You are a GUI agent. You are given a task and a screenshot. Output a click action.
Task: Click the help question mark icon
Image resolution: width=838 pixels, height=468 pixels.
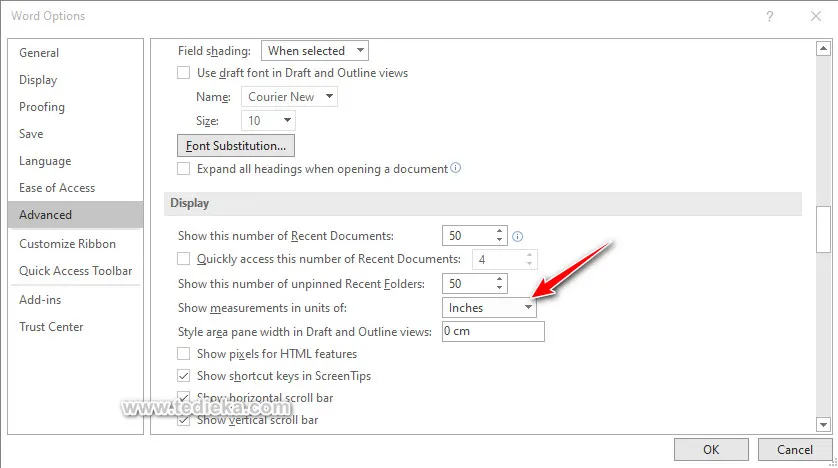pyautogui.click(x=770, y=16)
